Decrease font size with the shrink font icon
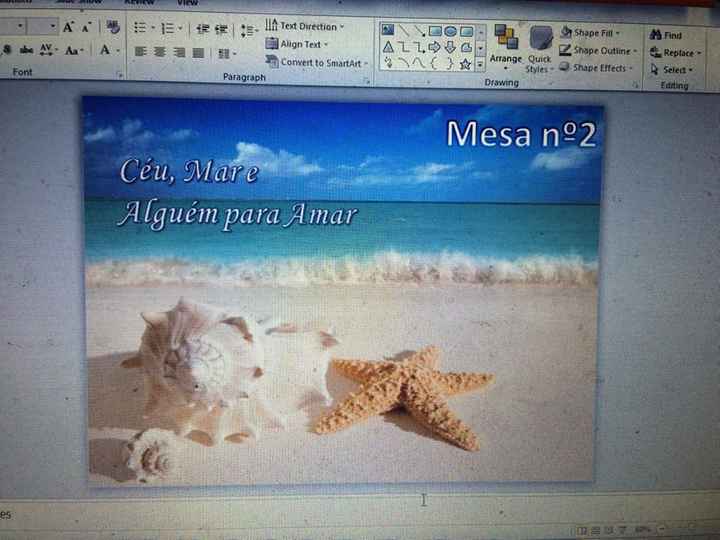The height and width of the screenshot is (540, 720). [86, 28]
